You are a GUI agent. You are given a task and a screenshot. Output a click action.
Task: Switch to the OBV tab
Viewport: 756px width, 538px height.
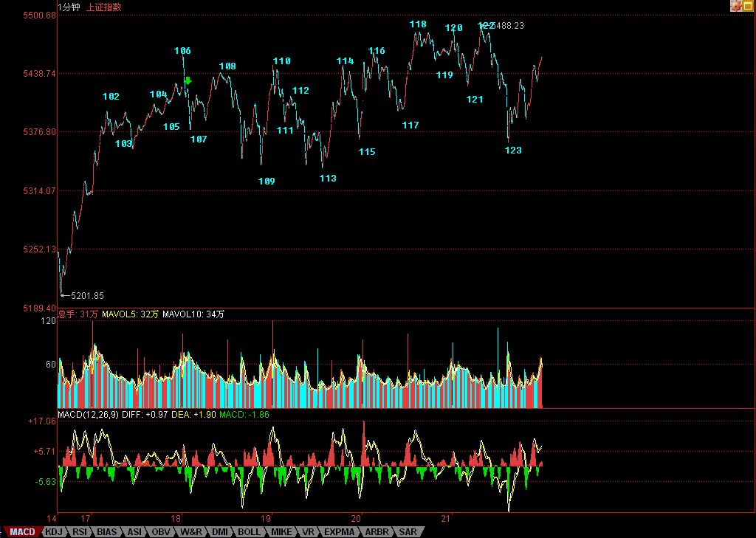click(x=161, y=531)
